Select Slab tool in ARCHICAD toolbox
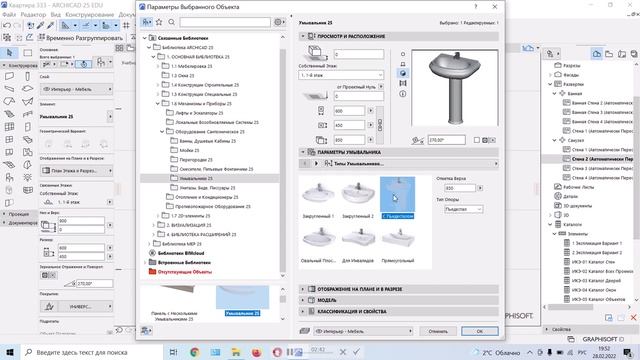 click(x=27, y=89)
